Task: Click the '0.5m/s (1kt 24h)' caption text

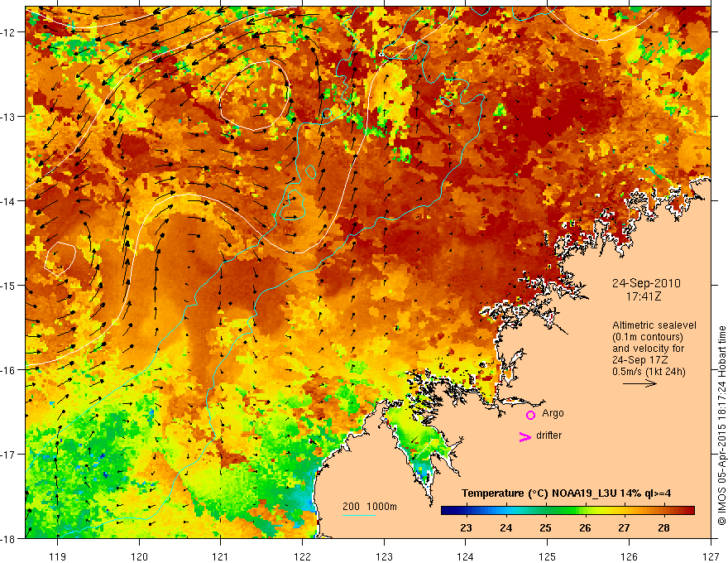Action: pyautogui.click(x=649, y=372)
